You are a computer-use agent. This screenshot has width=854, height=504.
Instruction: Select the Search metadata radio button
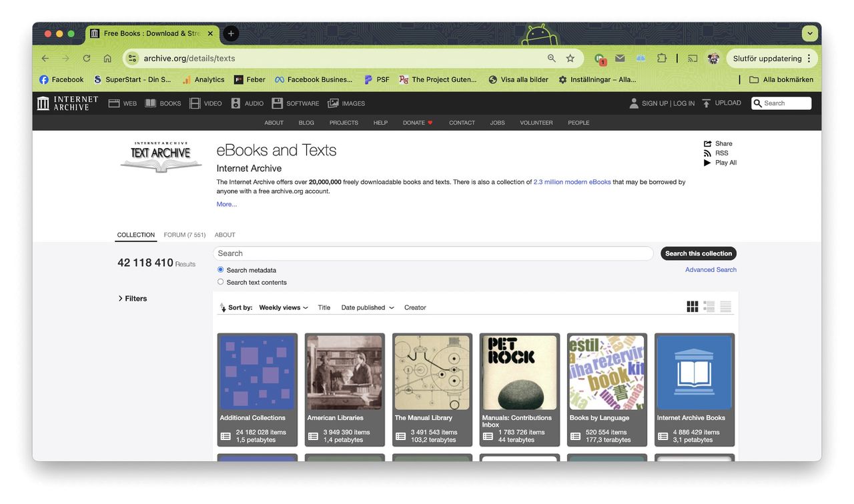[x=220, y=269]
